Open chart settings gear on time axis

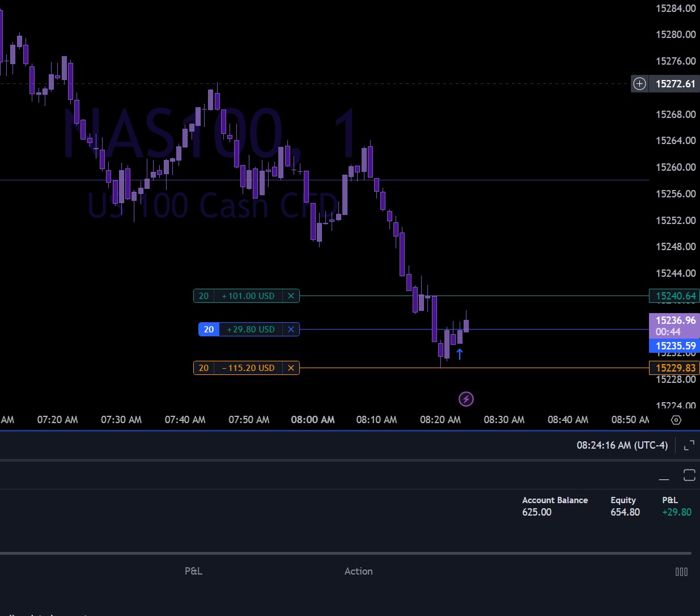point(676,420)
